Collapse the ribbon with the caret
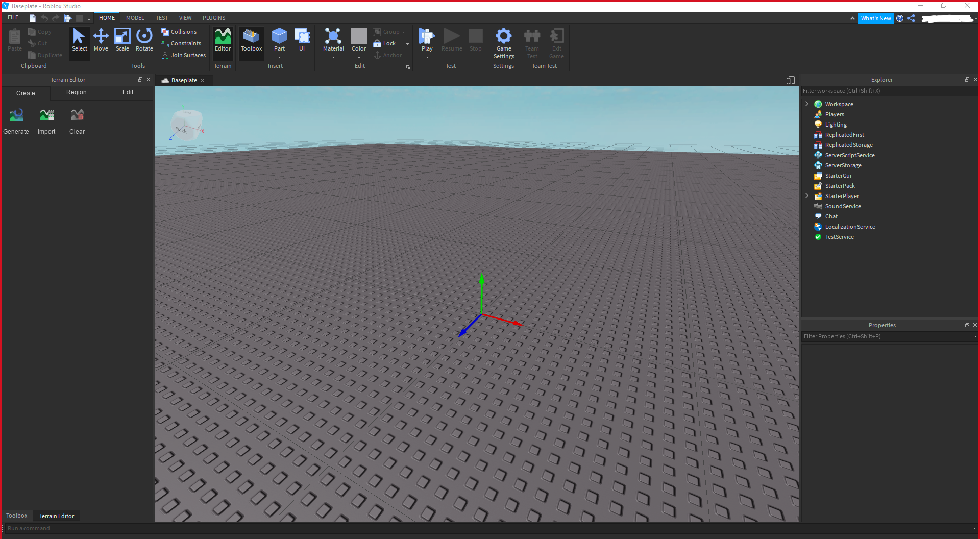Viewport: 980px width, 539px height. [852, 18]
